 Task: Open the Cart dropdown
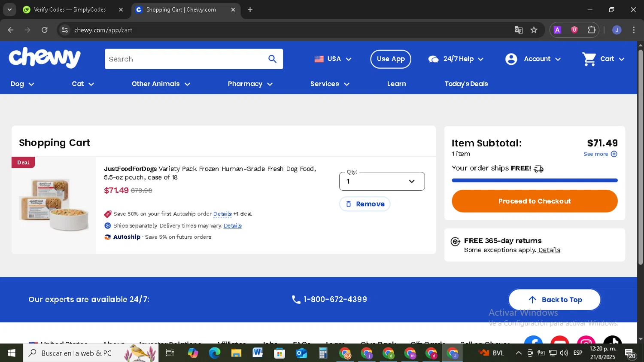click(x=603, y=59)
